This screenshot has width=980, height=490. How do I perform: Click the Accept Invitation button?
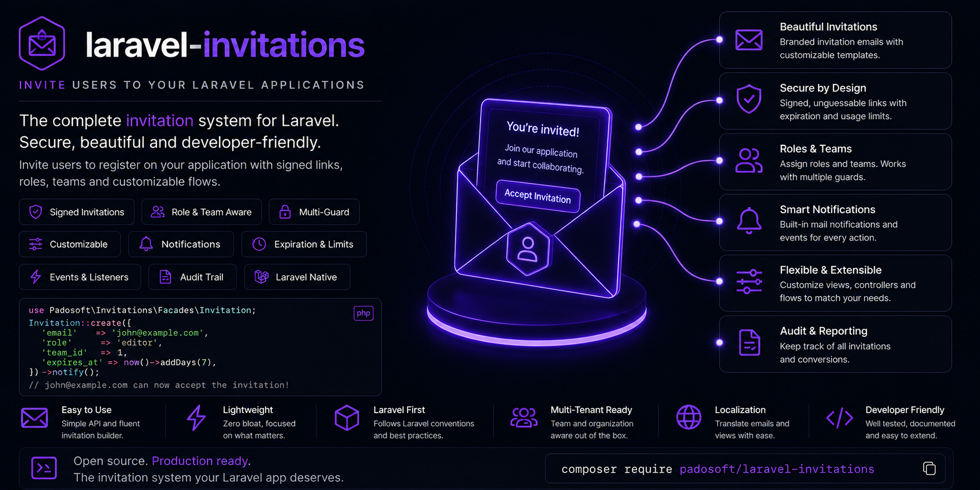point(538,196)
